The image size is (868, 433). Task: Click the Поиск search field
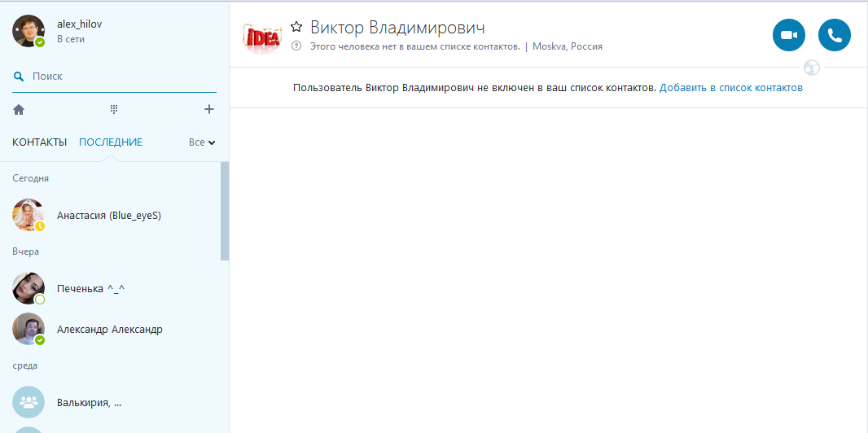point(122,77)
